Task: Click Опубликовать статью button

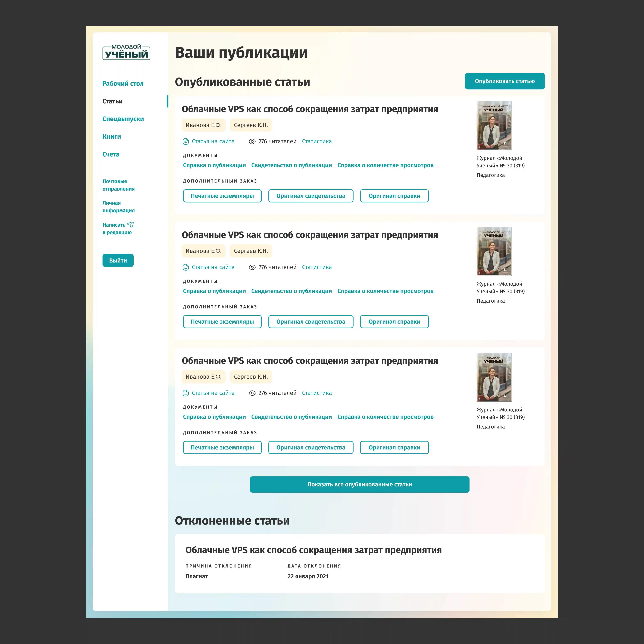Action: click(505, 81)
